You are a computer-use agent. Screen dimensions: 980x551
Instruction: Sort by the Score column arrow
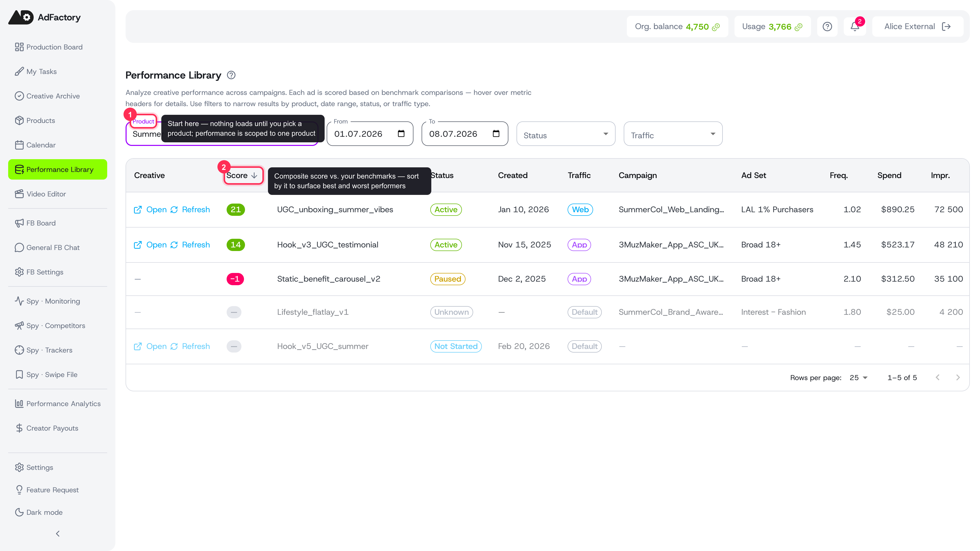(254, 176)
